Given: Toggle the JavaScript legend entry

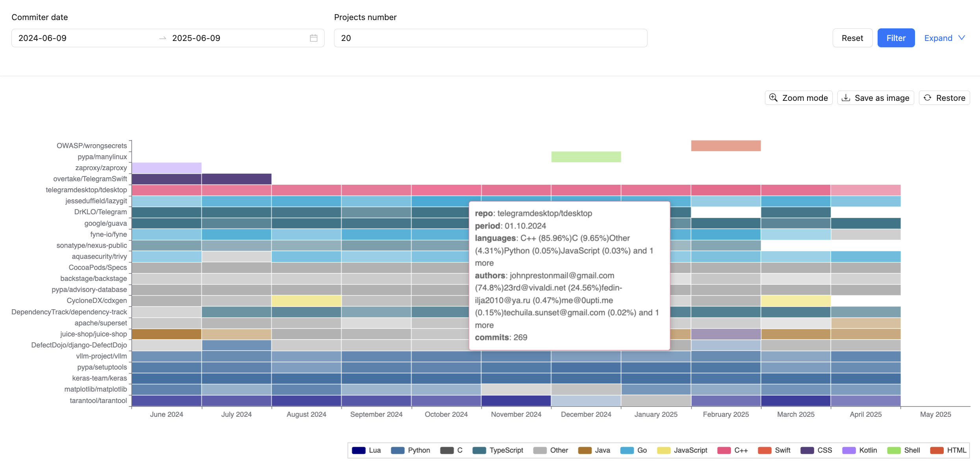Looking at the screenshot, I should (x=682, y=450).
